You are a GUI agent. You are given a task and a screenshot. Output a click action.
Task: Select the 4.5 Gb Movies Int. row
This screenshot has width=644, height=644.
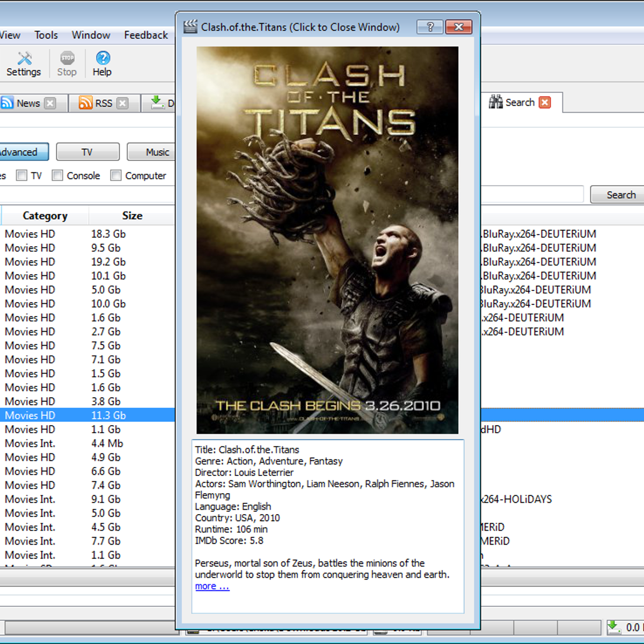[87, 527]
